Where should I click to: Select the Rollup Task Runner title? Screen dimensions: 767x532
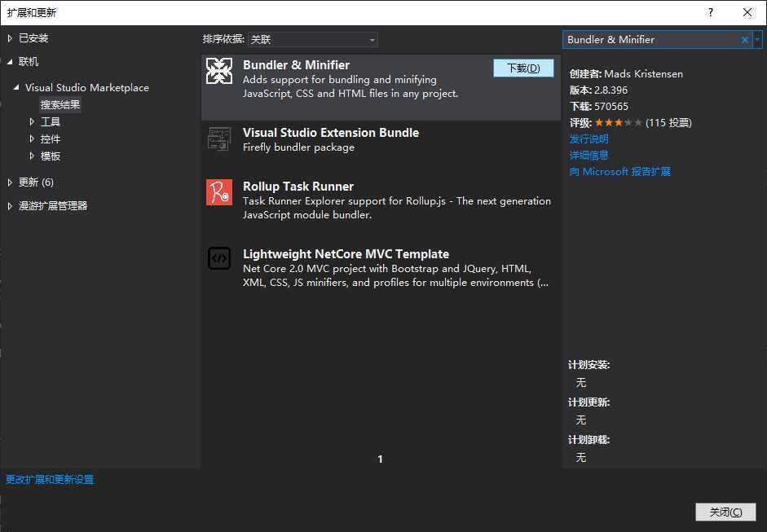click(x=298, y=187)
